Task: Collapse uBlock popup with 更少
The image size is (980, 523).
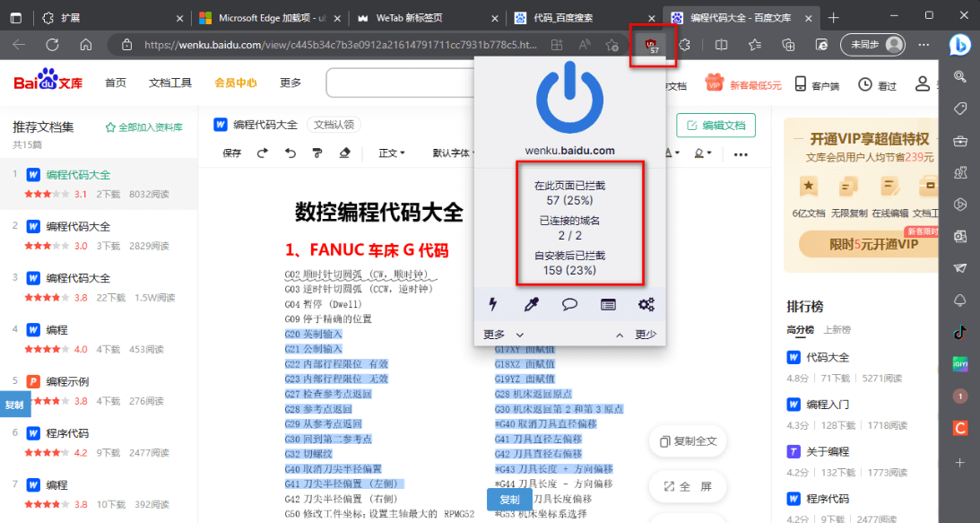Action: coord(637,335)
